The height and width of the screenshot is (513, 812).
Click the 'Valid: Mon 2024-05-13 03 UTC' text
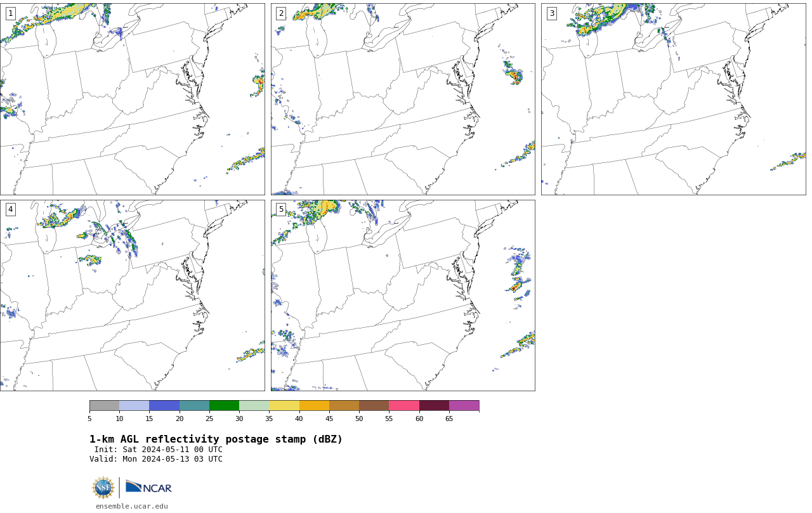[x=156, y=459]
